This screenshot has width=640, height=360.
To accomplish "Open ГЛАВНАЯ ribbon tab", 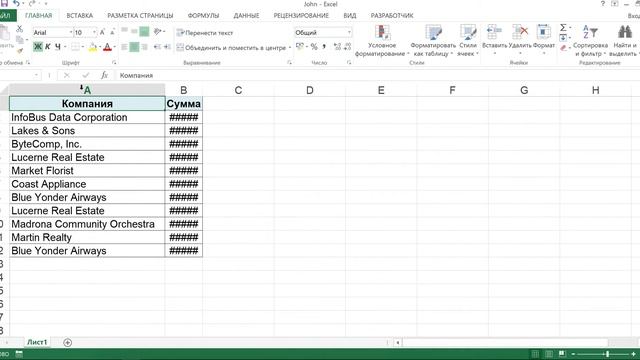I will tap(38, 16).
